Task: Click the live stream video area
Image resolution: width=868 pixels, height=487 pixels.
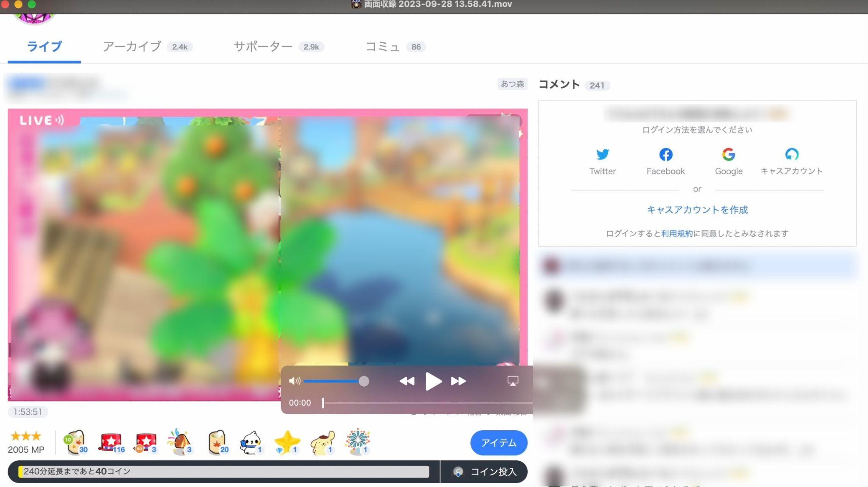Action: click(267, 255)
